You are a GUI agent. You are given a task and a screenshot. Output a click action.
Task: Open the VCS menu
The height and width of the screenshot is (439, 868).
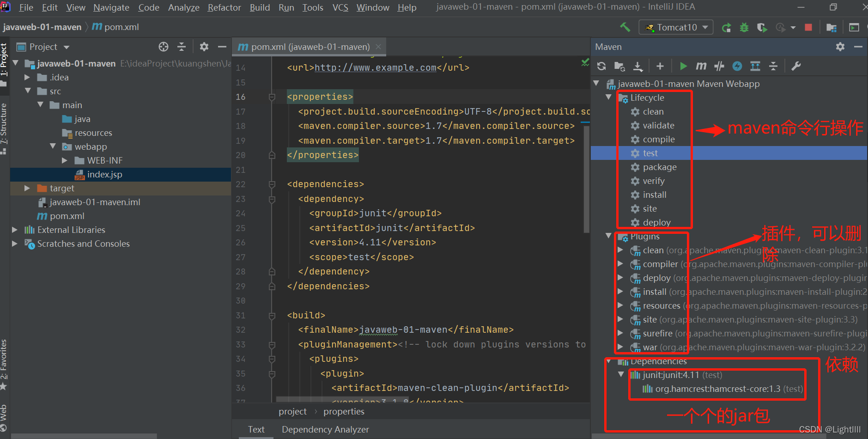[x=340, y=7]
